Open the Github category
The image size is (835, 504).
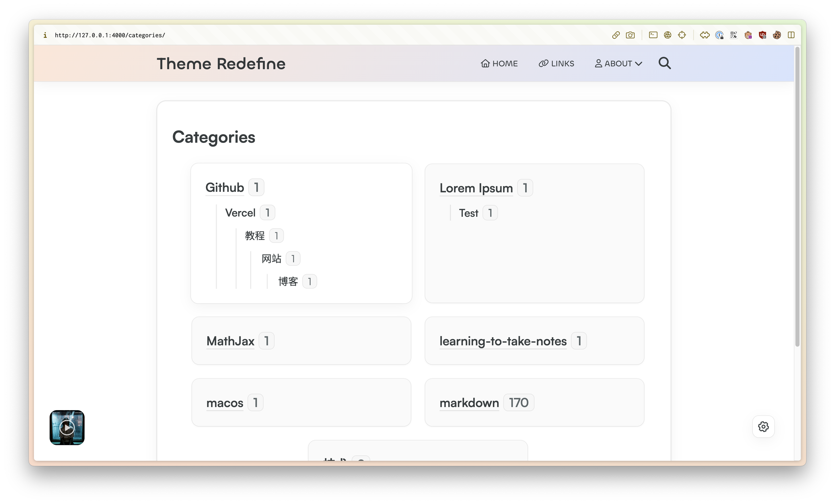coord(224,187)
